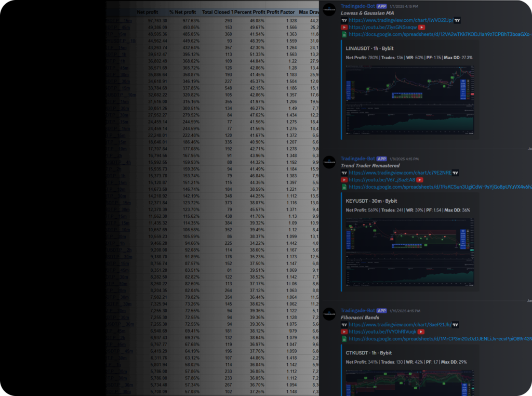
Task: Select spreadsheet cell with value 1.566
Action: pyautogui.click(x=291, y=28)
